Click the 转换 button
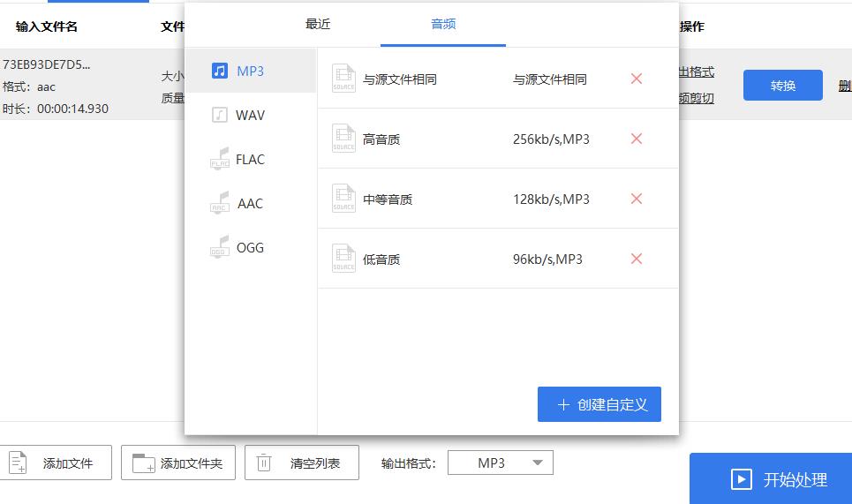The image size is (852, 504). (x=783, y=86)
